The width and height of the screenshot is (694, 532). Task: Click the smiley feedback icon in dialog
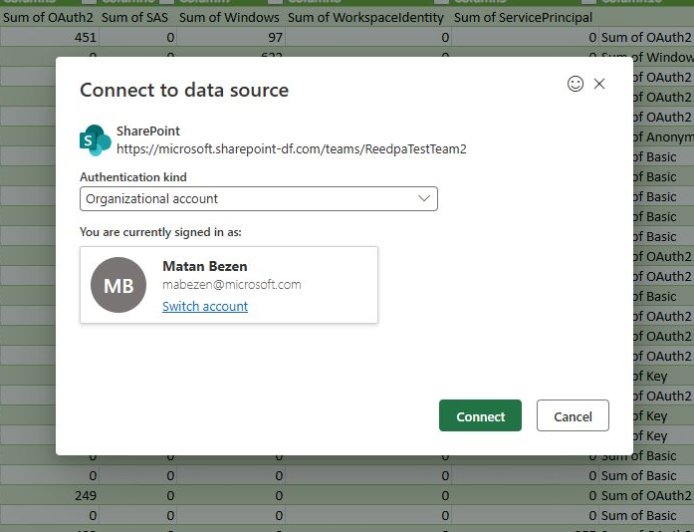(x=575, y=84)
